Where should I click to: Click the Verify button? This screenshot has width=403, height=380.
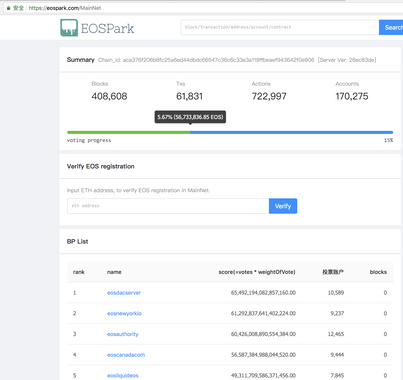tap(283, 206)
